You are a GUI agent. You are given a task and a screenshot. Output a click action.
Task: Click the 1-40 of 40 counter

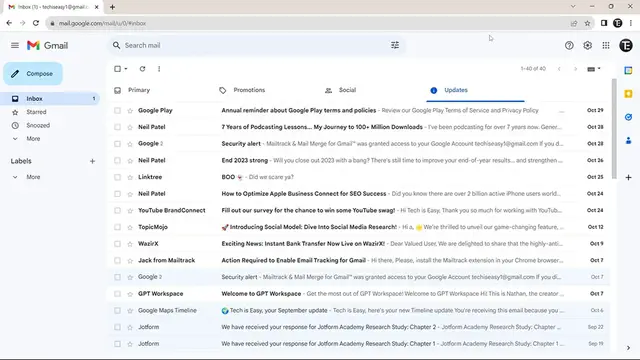533,69
